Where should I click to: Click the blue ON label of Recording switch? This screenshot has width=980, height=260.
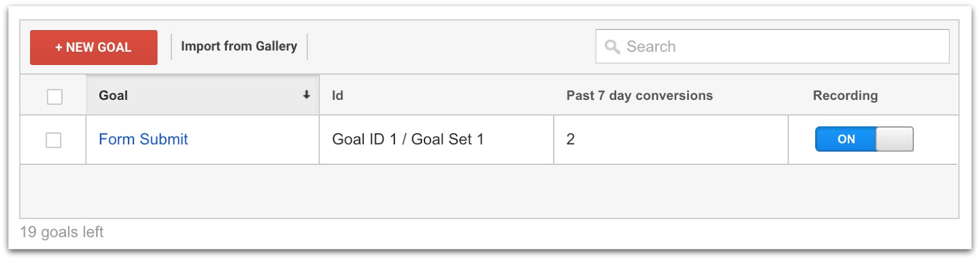tap(846, 139)
